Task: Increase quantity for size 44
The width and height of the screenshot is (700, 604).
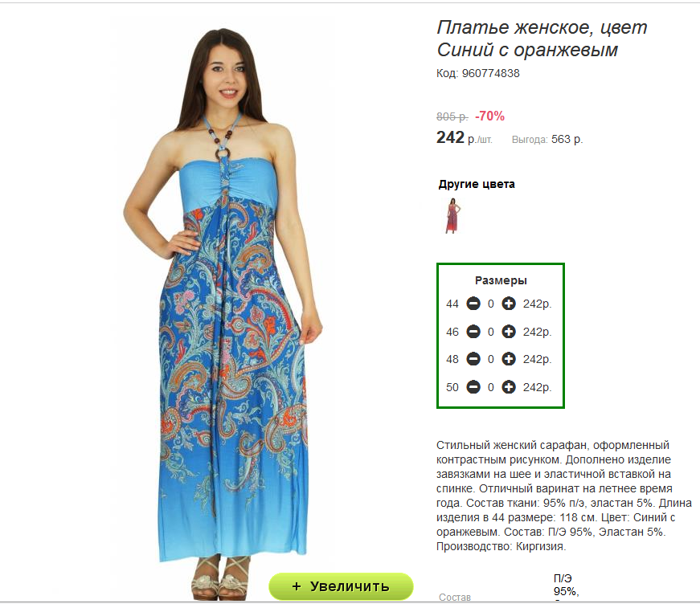Action: [x=509, y=304]
